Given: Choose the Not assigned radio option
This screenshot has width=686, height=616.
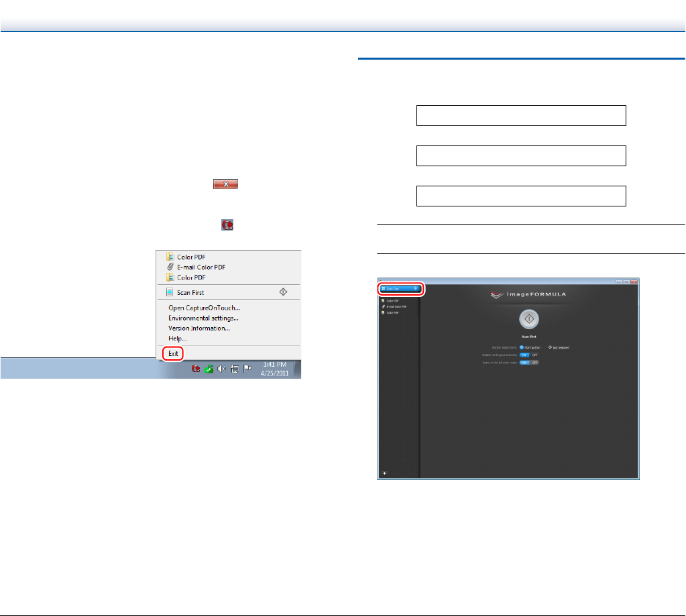Looking at the screenshot, I should click(559, 348).
